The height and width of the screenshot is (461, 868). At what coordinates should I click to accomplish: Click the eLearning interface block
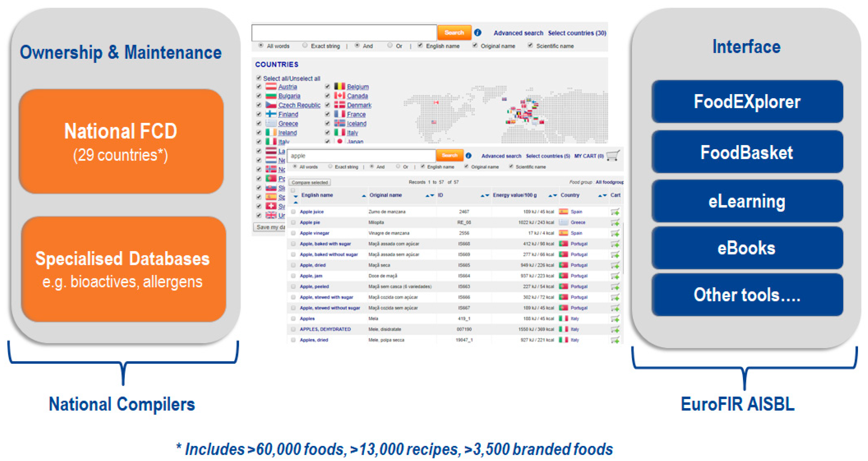click(747, 201)
